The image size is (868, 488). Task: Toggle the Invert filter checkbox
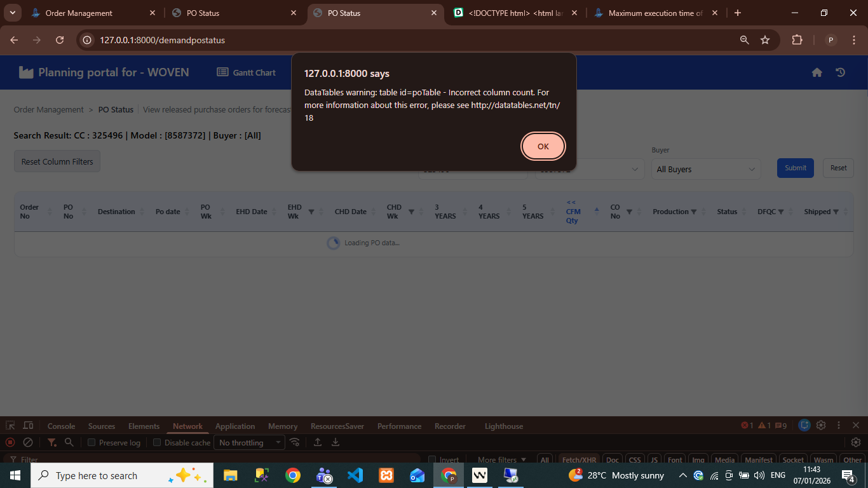[432, 460]
